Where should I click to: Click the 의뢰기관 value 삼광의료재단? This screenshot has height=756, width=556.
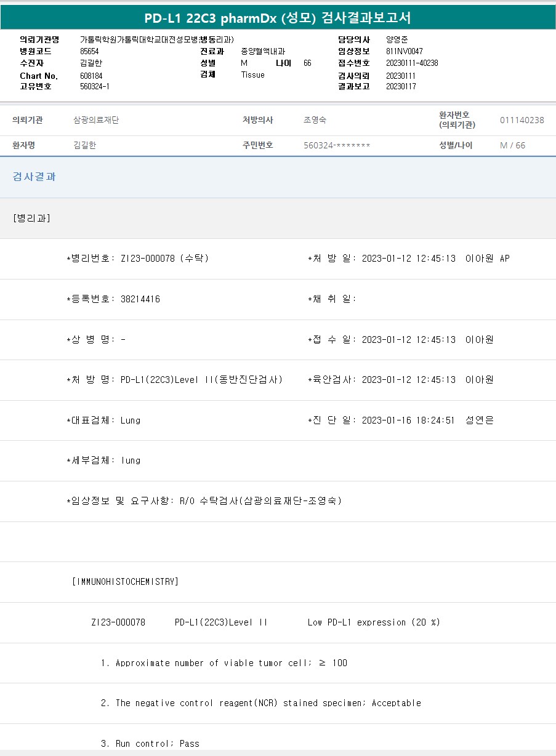point(96,121)
